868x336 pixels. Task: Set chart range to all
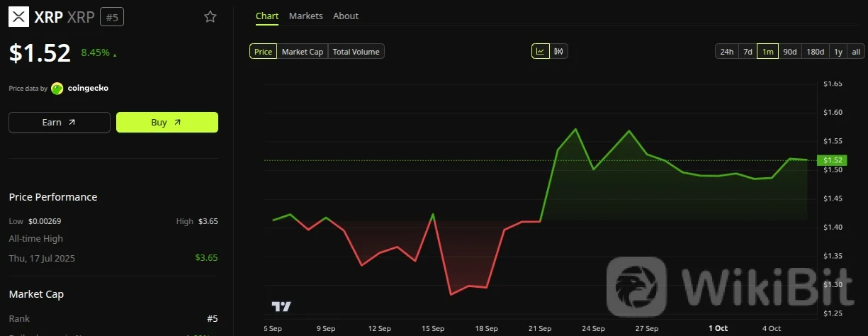pyautogui.click(x=856, y=52)
